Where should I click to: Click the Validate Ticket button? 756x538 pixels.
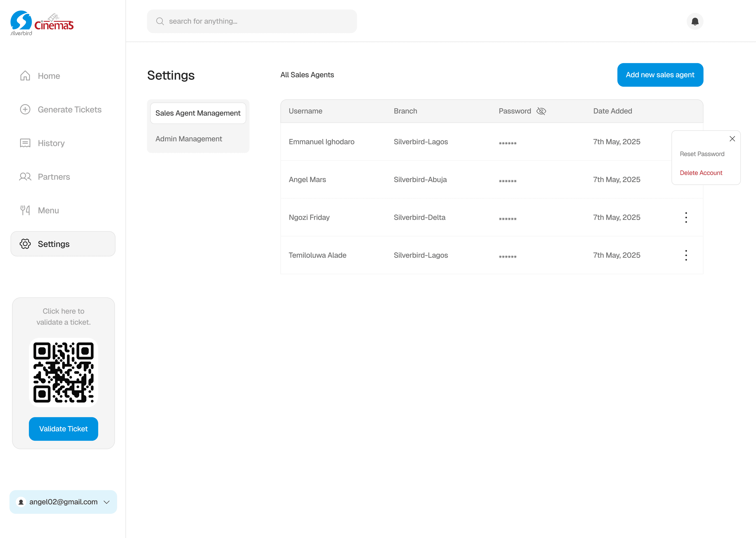pos(63,429)
